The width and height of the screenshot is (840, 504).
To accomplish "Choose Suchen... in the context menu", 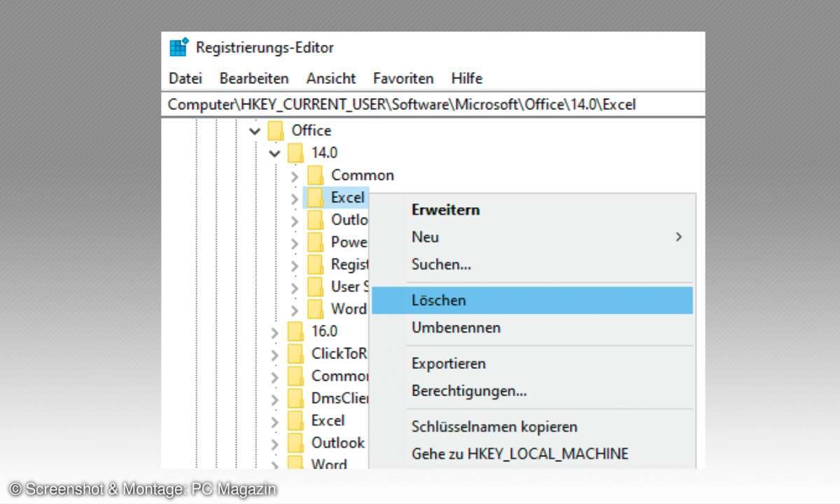I will [x=532, y=265].
